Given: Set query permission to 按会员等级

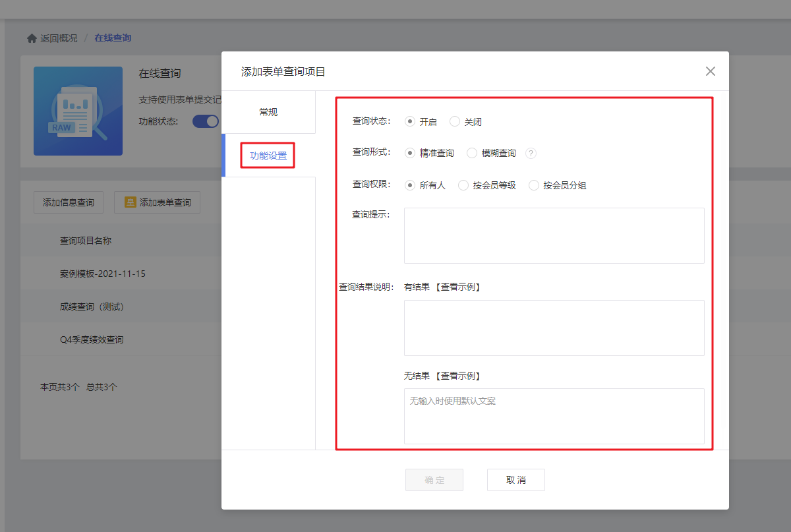Looking at the screenshot, I should 463,185.
